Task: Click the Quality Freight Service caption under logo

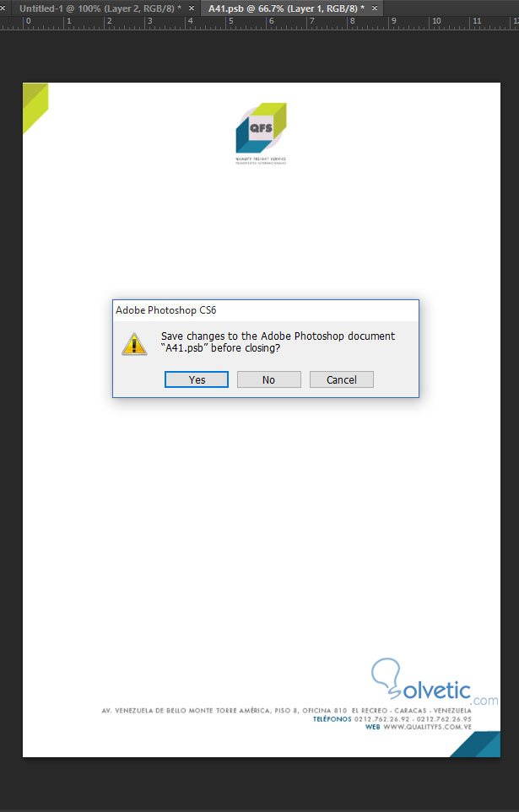Action: pyautogui.click(x=261, y=160)
